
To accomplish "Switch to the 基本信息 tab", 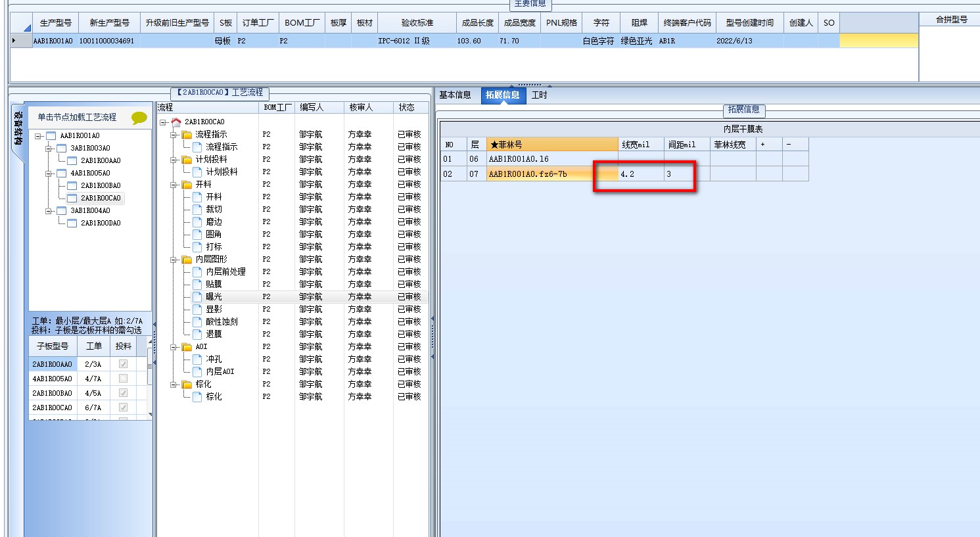I will tap(455, 95).
